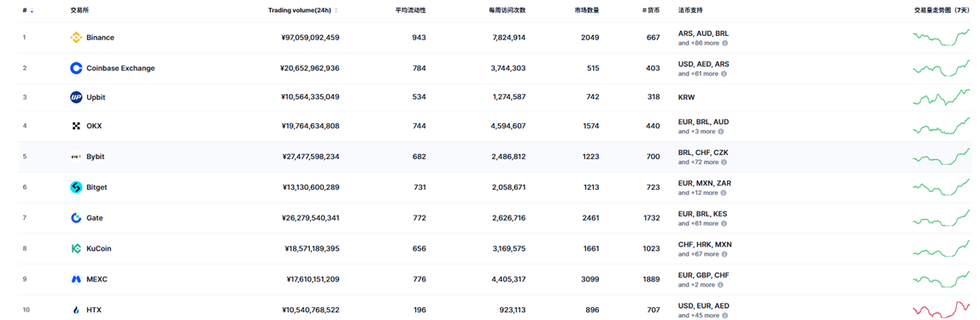Sort by # 货币 column header

[x=650, y=10]
